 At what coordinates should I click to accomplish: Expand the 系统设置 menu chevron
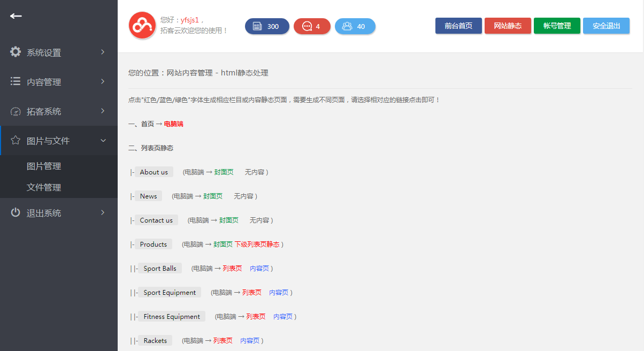pyautogui.click(x=103, y=52)
